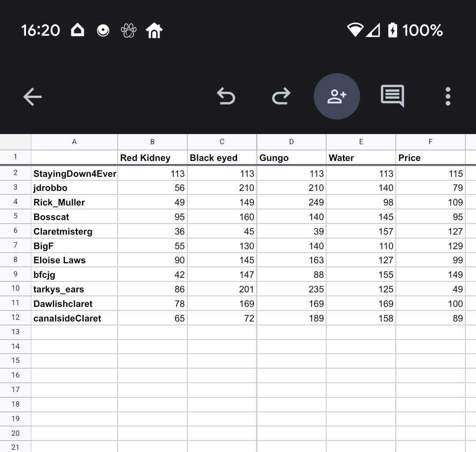Image resolution: width=476 pixels, height=452 pixels.
Task: Select the "StayingDown4Ever" name cell
Action: pos(74,174)
